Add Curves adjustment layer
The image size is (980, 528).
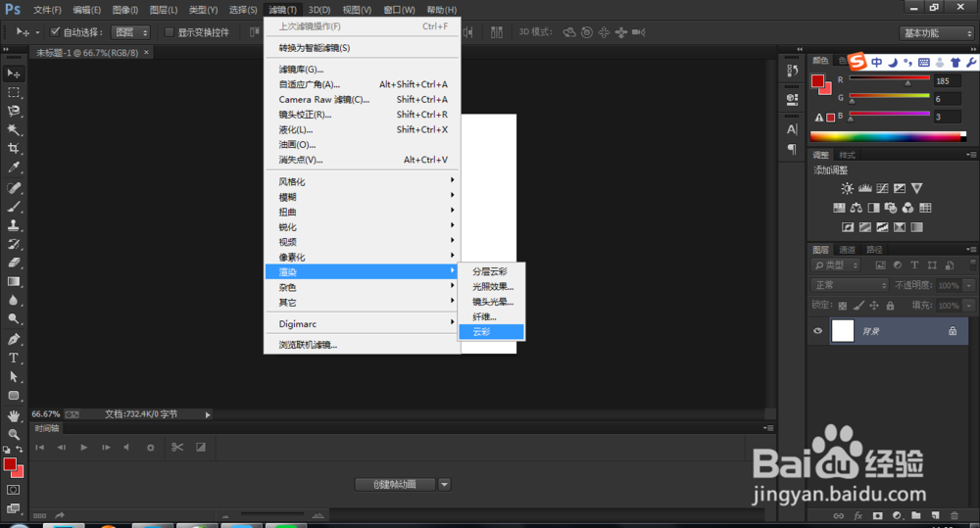(x=883, y=188)
